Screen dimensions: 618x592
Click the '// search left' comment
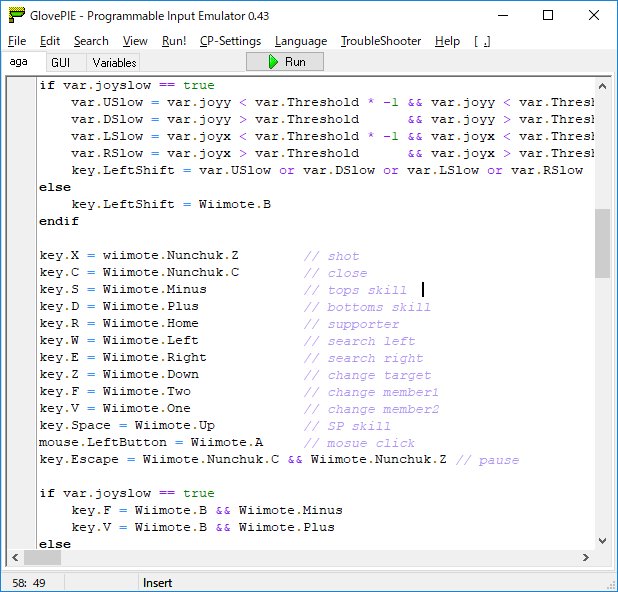click(359, 341)
